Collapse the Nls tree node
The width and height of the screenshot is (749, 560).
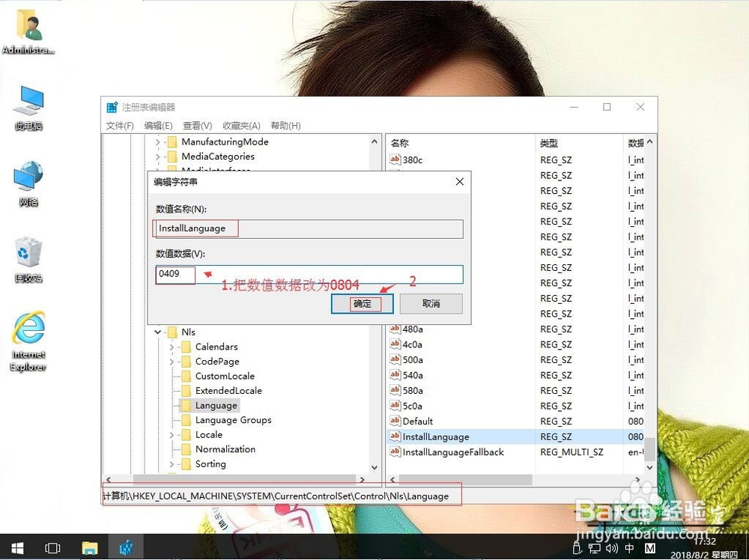click(x=157, y=332)
